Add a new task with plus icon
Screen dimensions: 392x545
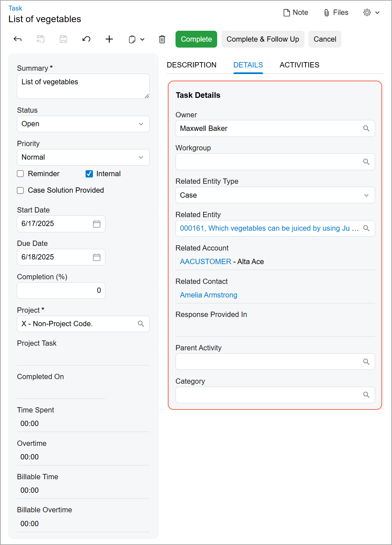pyautogui.click(x=109, y=39)
